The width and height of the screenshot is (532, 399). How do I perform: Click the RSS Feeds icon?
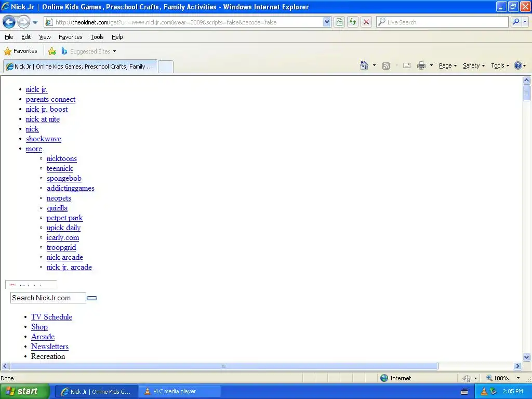pos(386,66)
